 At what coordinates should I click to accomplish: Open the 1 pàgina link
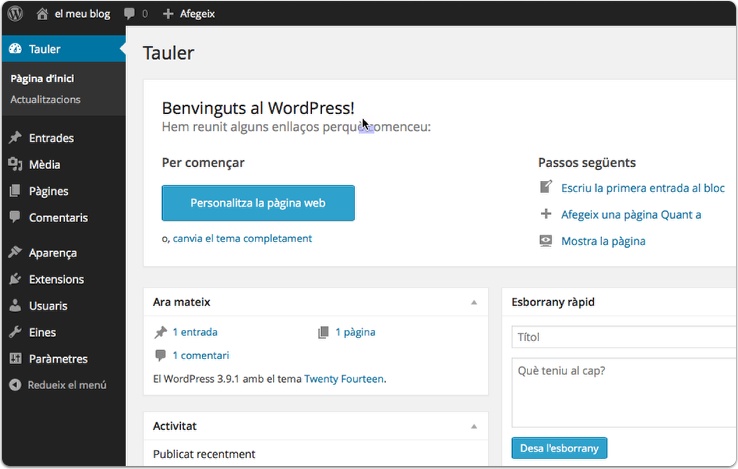[x=355, y=332]
